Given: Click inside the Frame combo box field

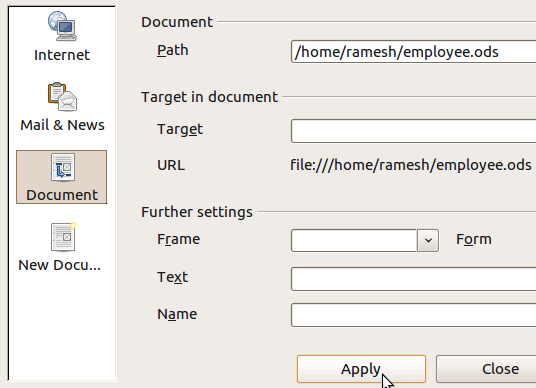Looking at the screenshot, I should coord(354,240).
